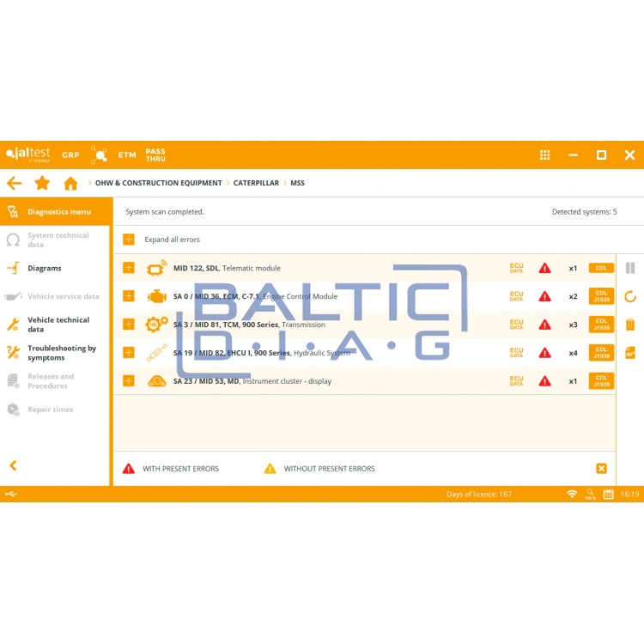
Task: Click the 16:19 clock
Action: [629, 494]
